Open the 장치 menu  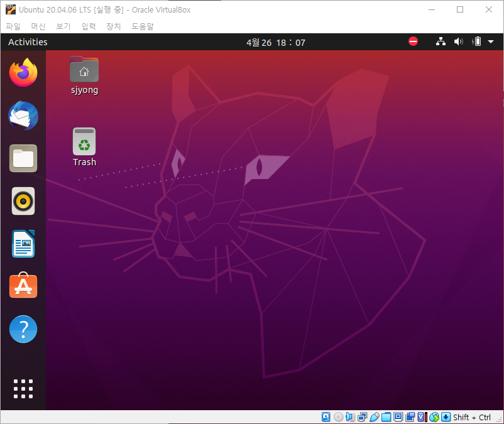point(114,26)
